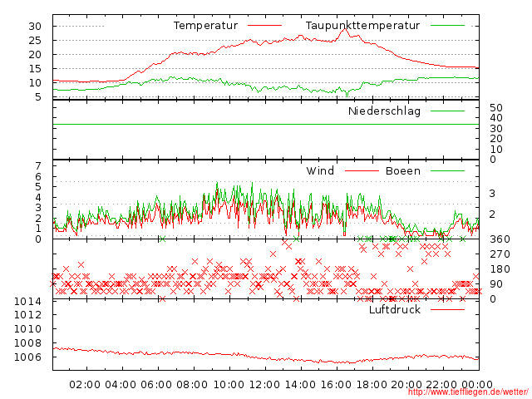Click the 25 temperature axis value
Viewport: 532px width, 399px height.
click(x=35, y=41)
